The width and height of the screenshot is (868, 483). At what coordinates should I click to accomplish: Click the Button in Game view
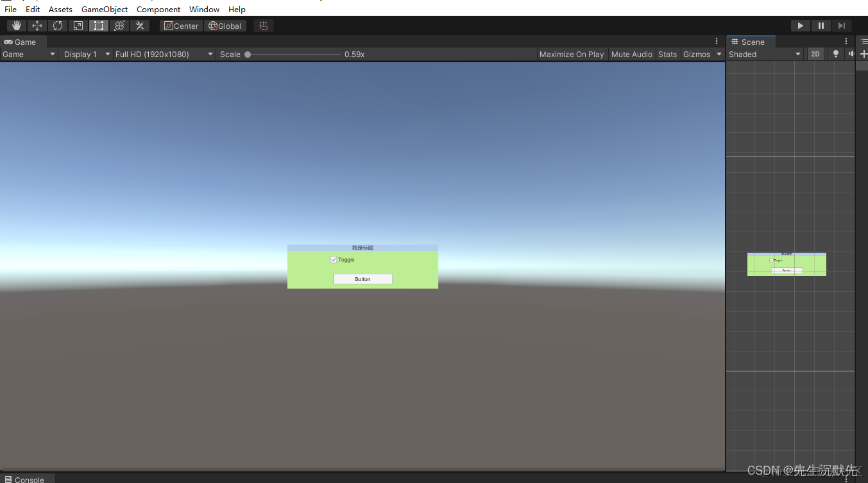point(362,279)
